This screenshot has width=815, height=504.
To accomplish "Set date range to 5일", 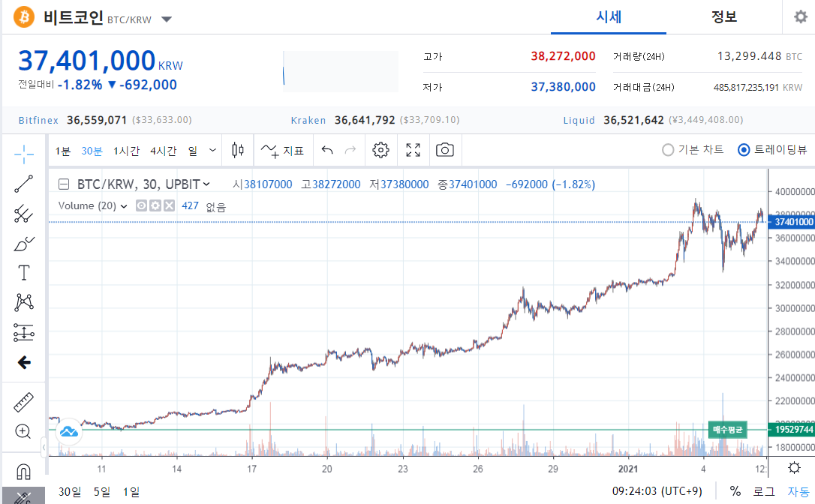I will pyautogui.click(x=102, y=491).
